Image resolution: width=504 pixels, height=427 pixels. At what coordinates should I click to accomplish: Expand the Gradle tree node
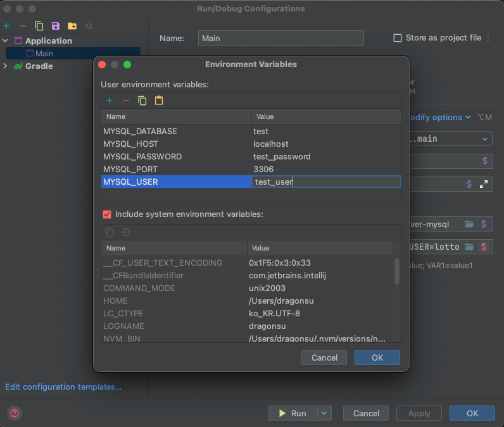click(x=5, y=66)
